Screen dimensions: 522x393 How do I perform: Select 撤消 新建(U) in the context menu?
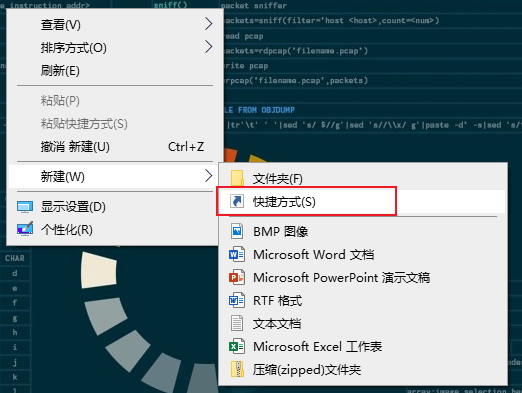(115, 146)
